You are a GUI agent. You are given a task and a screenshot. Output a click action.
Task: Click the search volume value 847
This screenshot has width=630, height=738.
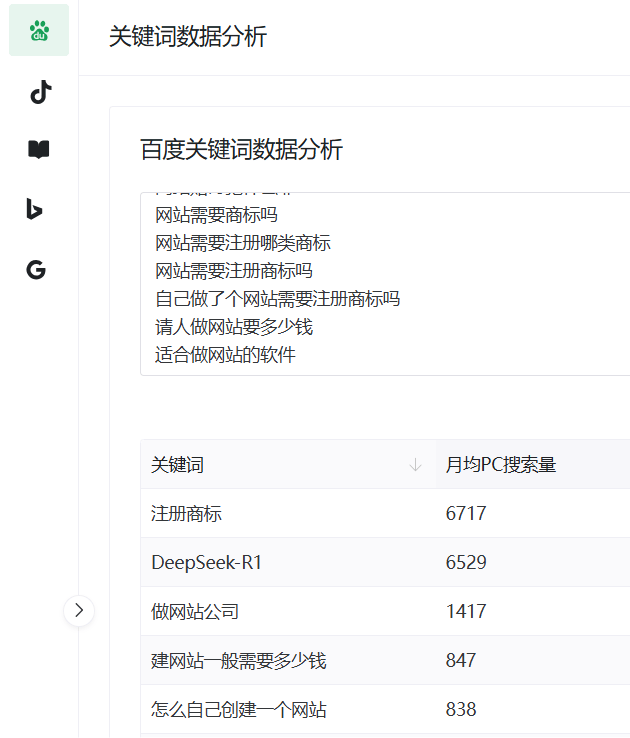(461, 660)
